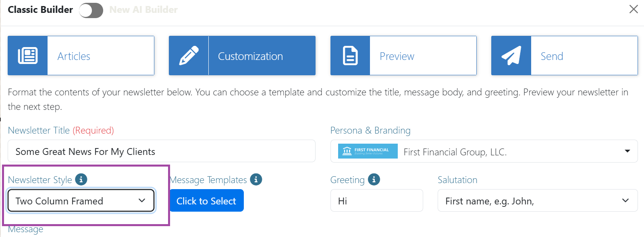The height and width of the screenshot is (237, 644).
Task: Open the Send step tab
Action: (564, 56)
